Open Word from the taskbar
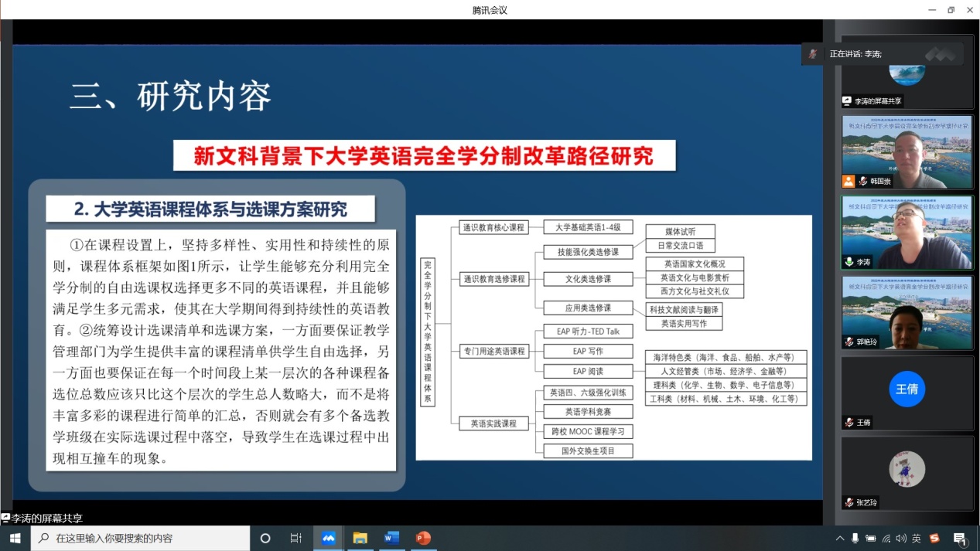Viewport: 980px width, 551px height. coord(391,538)
